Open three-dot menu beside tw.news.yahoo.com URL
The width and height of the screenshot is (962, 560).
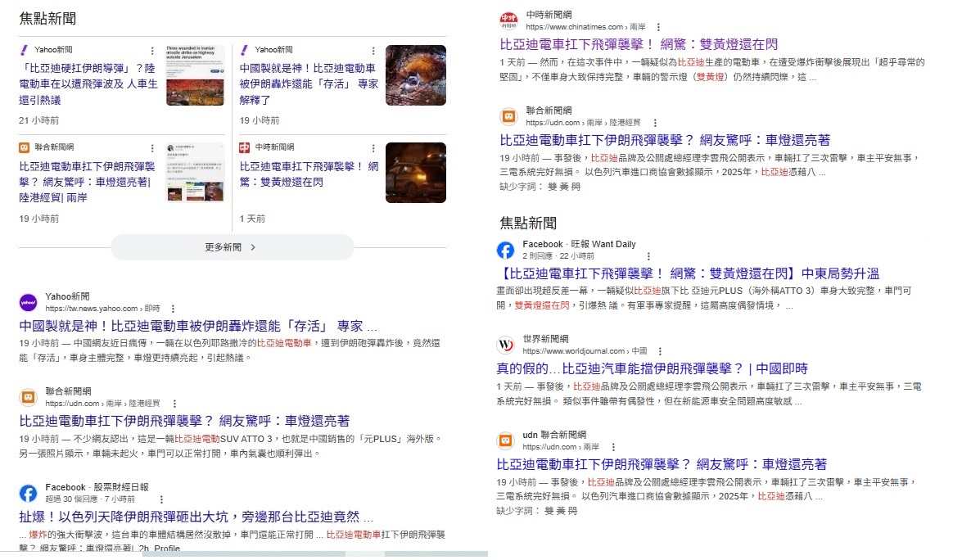tap(173, 309)
